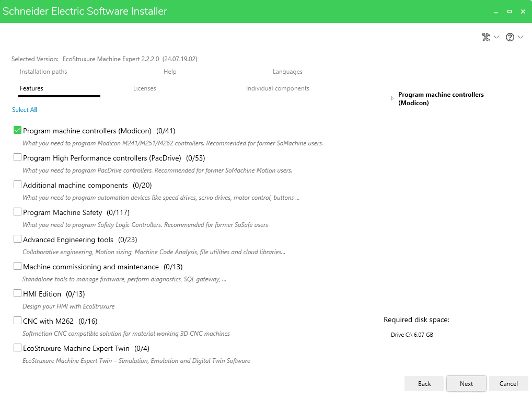Image resolution: width=532 pixels, height=399 pixels.
Task: Open the help question mark icon
Action: pyautogui.click(x=510, y=37)
